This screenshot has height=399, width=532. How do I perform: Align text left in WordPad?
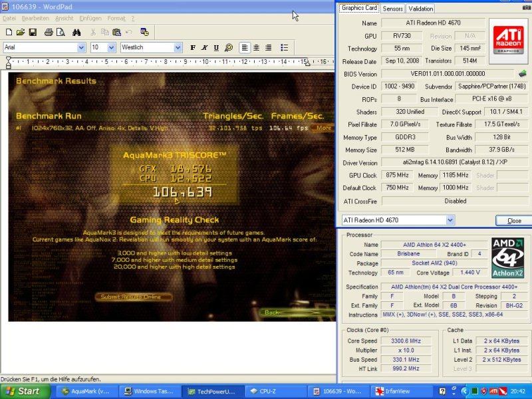pos(244,47)
